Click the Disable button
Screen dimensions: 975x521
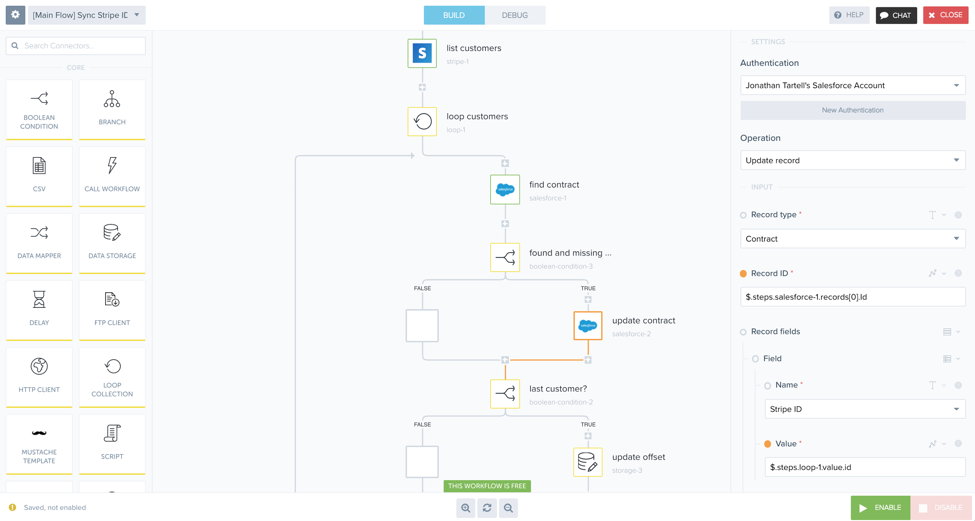click(940, 508)
